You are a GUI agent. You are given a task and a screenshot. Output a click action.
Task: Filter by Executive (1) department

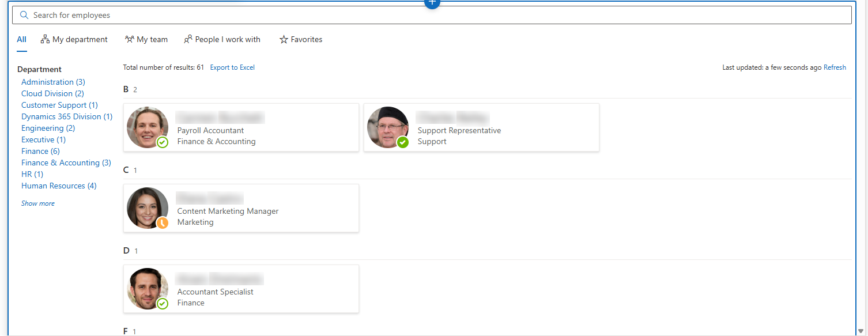pyautogui.click(x=43, y=139)
